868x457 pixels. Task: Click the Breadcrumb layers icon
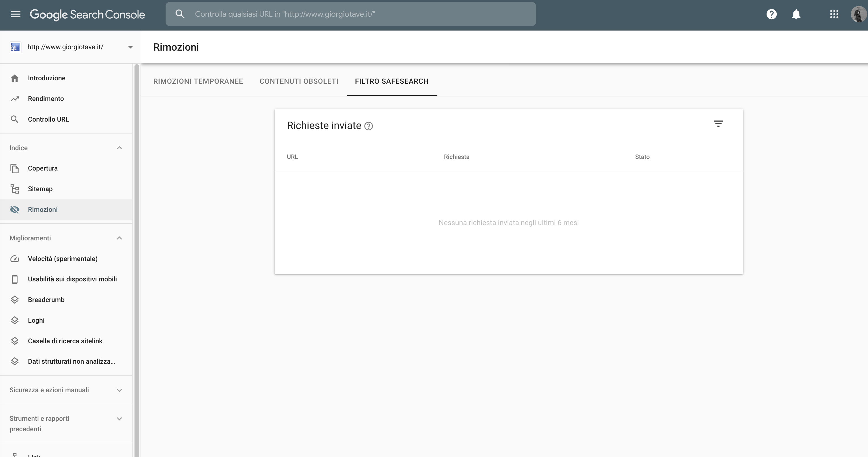click(14, 300)
